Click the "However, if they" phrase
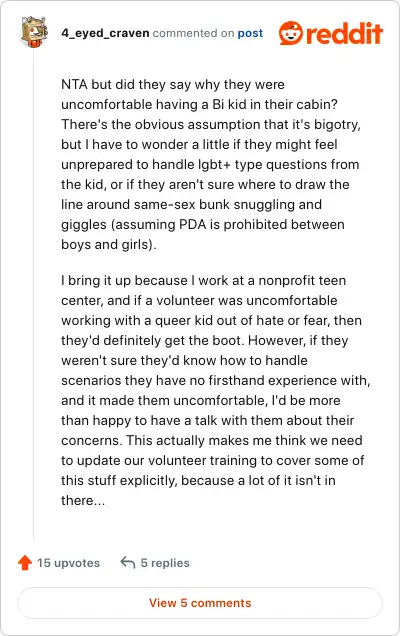This screenshot has height=636, width=400. [298, 340]
